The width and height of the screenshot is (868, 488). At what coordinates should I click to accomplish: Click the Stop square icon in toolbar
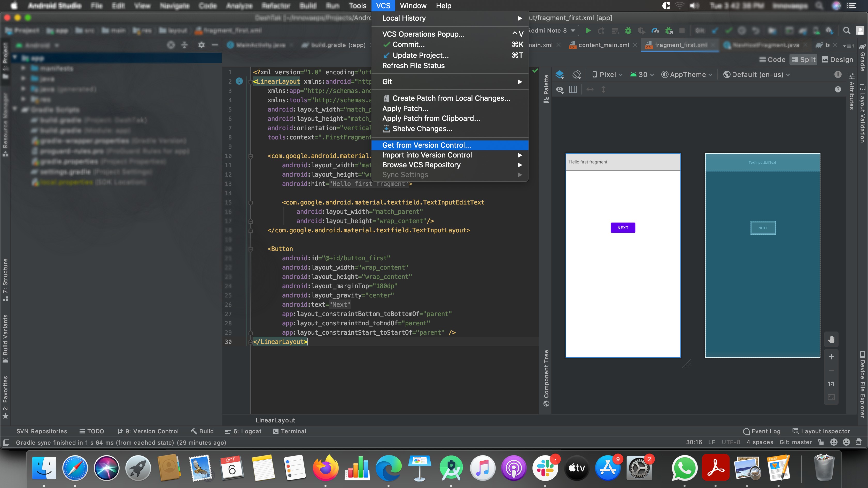pyautogui.click(x=682, y=31)
